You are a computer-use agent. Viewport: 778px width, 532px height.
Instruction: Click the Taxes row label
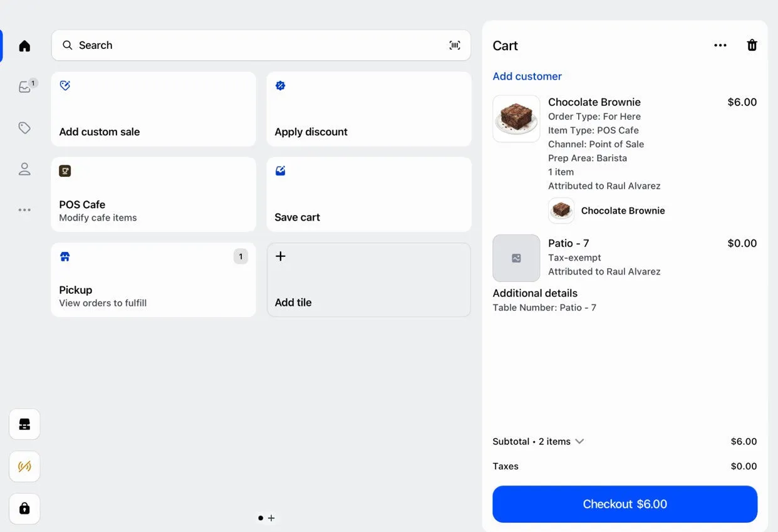coord(506,466)
